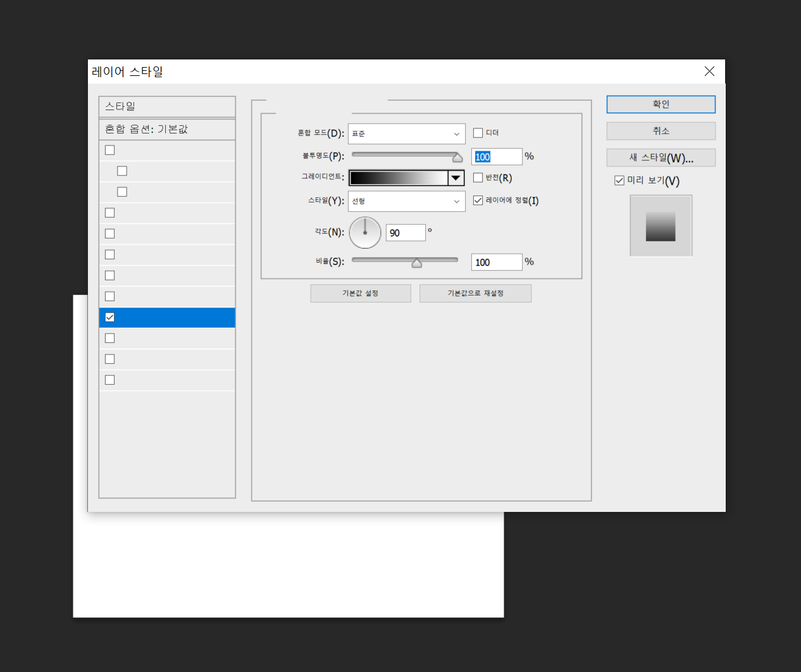
Task: Enable the 디더 dither checkbox
Action: point(478,132)
